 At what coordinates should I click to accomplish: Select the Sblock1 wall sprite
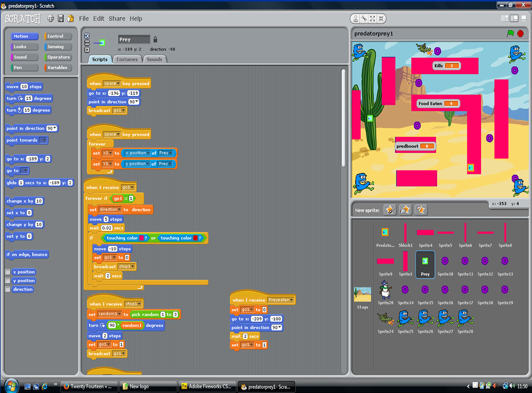pos(405,235)
